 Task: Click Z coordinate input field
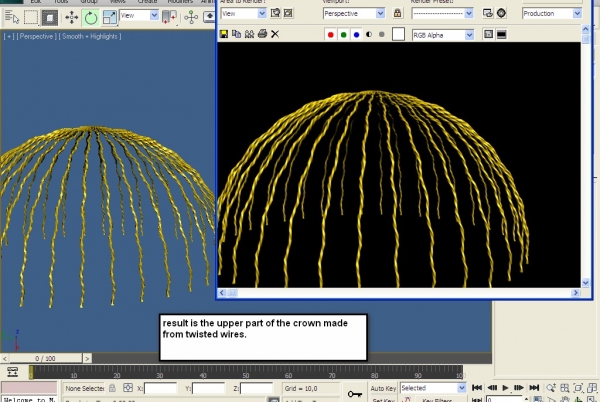[x=256, y=389]
